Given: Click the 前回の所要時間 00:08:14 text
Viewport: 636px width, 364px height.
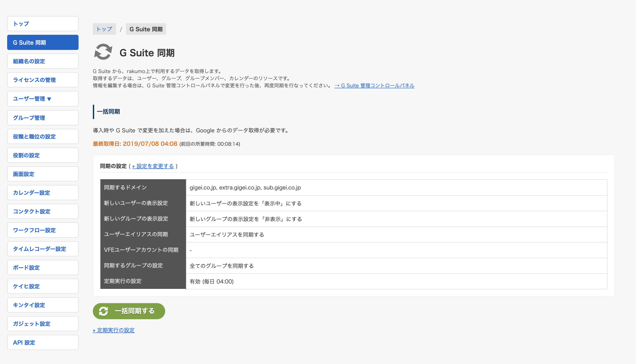Looking at the screenshot, I should pos(210,144).
